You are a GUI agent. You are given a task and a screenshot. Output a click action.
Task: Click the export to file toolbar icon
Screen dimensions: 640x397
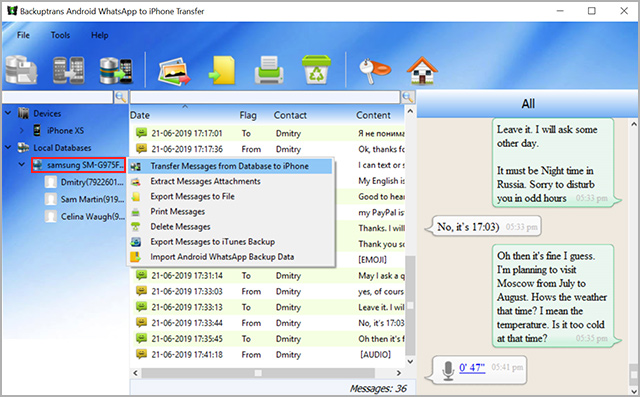222,71
